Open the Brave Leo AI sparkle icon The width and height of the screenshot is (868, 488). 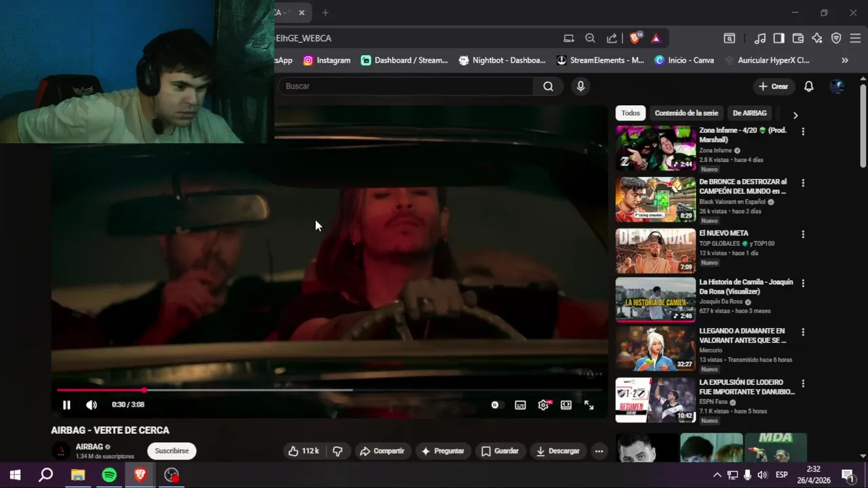click(817, 38)
